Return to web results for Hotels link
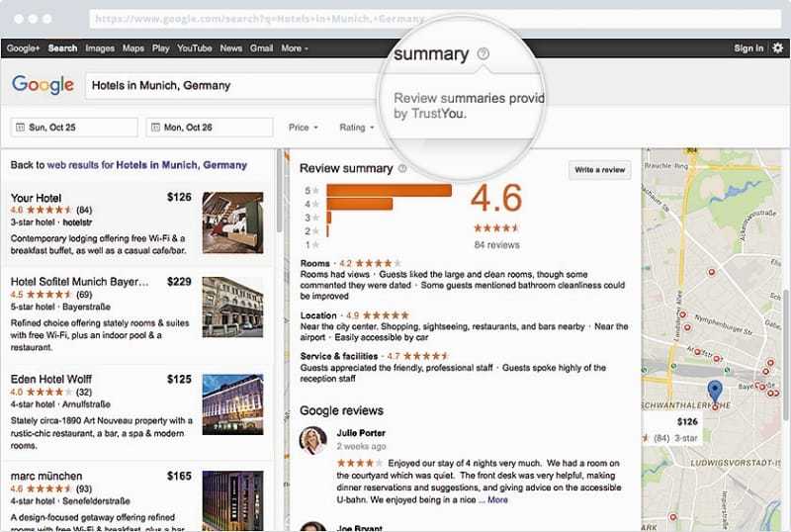This screenshot has height=532, width=791. (128, 165)
